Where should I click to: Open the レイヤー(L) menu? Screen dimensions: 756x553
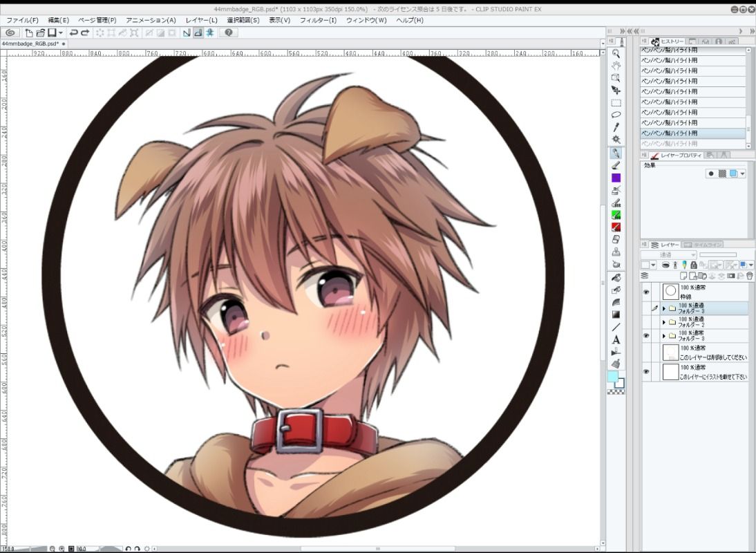[x=202, y=20]
